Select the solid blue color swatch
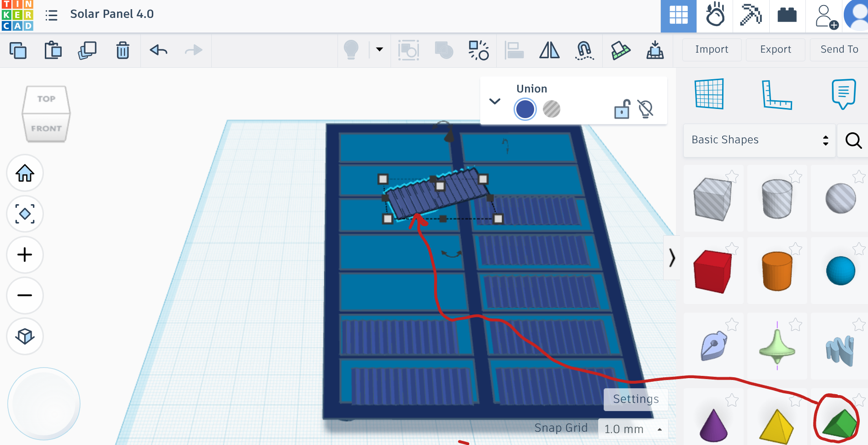Image resolution: width=868 pixels, height=445 pixels. tap(525, 109)
